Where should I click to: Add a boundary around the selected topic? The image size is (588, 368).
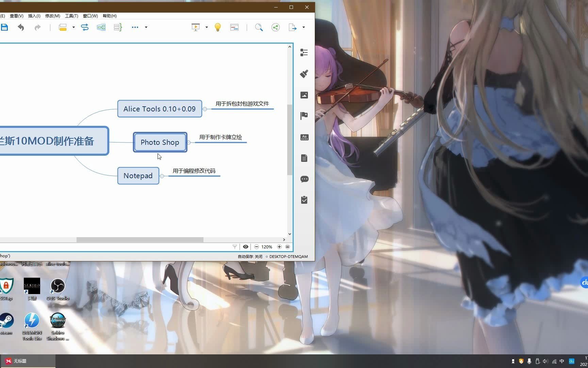[101, 27]
